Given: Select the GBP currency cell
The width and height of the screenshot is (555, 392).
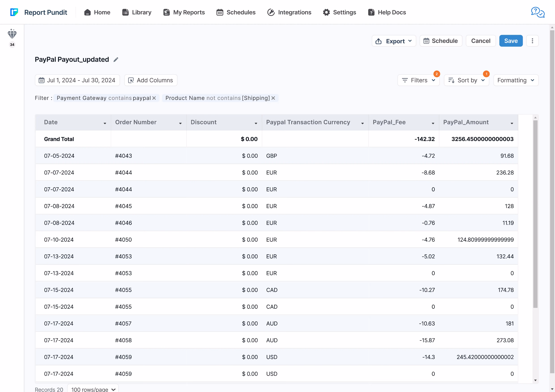Looking at the screenshot, I should (x=315, y=156).
